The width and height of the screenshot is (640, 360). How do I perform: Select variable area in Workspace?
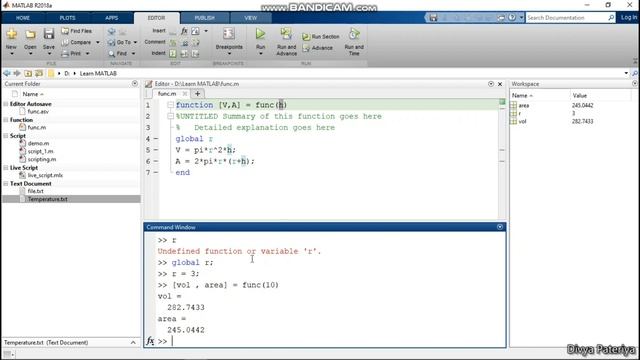pos(524,106)
